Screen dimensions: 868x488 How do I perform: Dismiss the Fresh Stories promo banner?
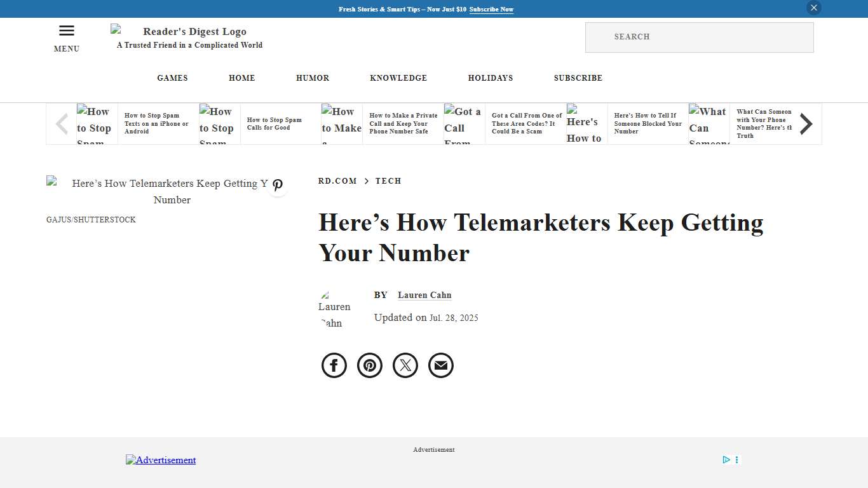(813, 8)
